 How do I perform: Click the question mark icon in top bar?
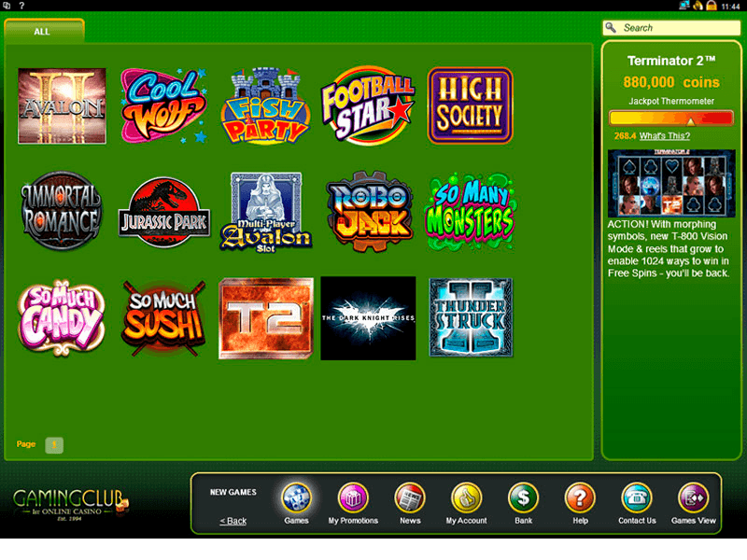tap(21, 6)
